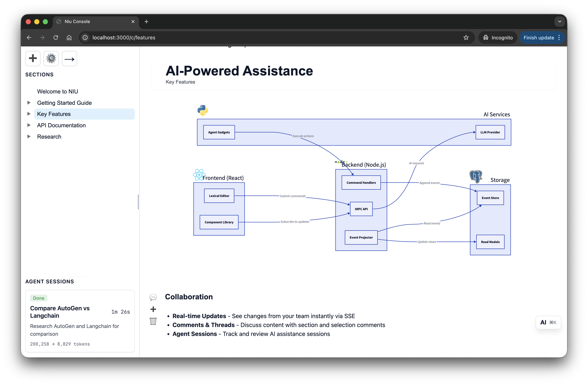Click the Key Features breadcrumb under heading
The image size is (588, 385).
(180, 82)
